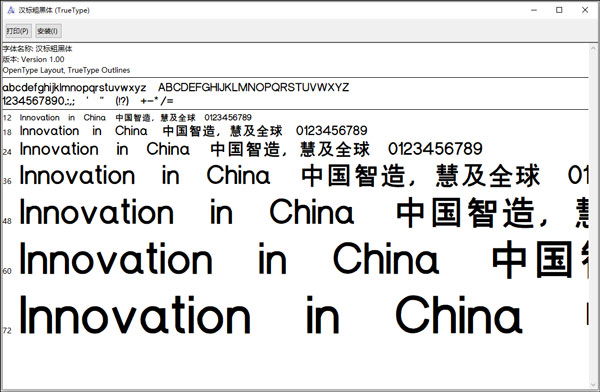600x392 pixels.
Task: Maximize the font viewer window
Action: click(559, 10)
